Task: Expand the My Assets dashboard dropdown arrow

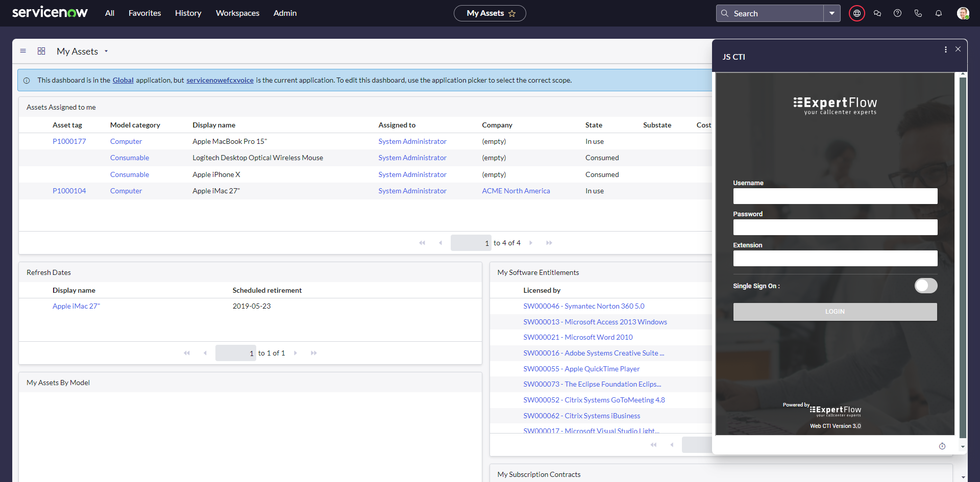Action: (x=106, y=51)
